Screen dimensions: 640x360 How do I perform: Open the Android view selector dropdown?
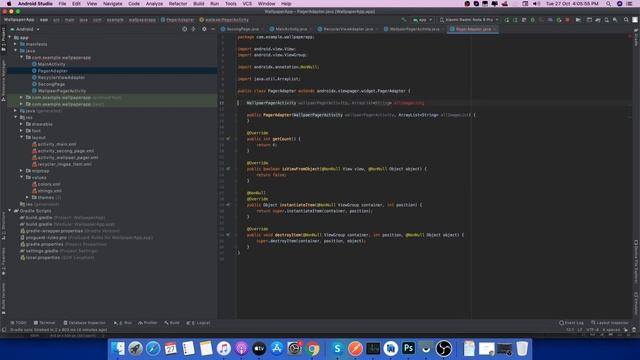coord(25,29)
